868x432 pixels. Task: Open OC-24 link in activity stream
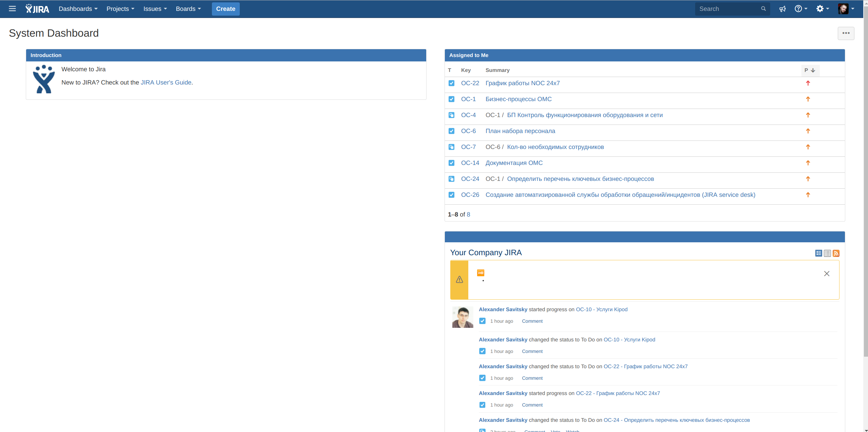[x=676, y=420]
